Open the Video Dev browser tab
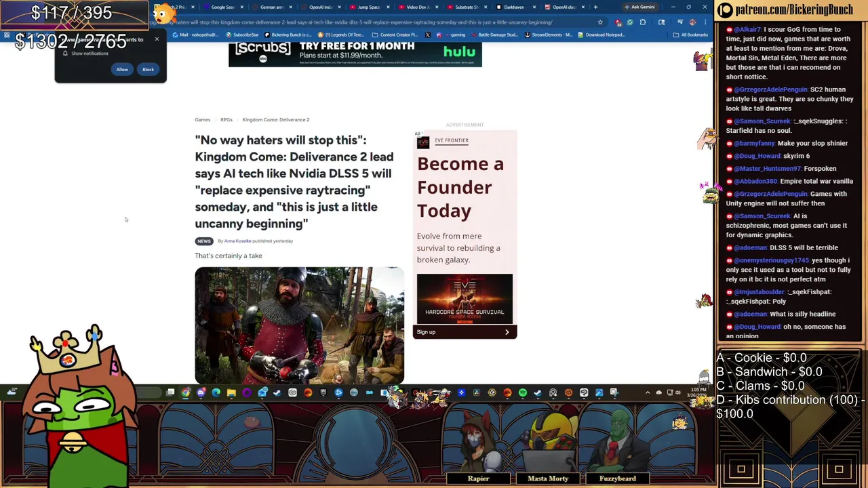Viewport: 868px width, 488px height. (x=417, y=7)
